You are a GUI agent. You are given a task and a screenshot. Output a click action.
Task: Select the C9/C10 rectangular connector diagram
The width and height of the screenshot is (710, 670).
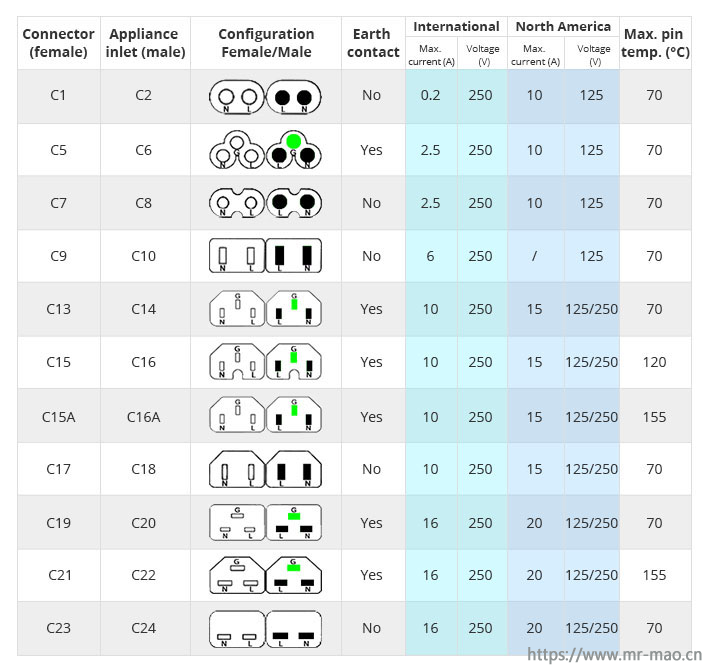click(x=265, y=256)
